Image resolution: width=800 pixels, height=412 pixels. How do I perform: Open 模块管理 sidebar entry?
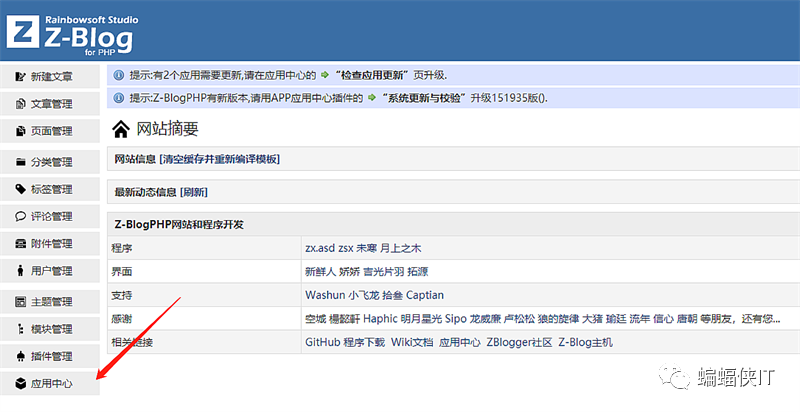coord(50,329)
